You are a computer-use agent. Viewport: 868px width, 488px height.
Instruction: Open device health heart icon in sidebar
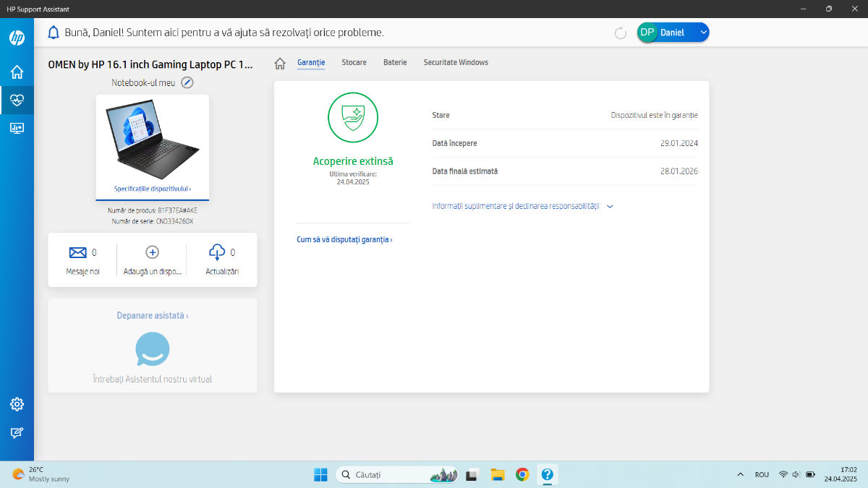pos(17,100)
